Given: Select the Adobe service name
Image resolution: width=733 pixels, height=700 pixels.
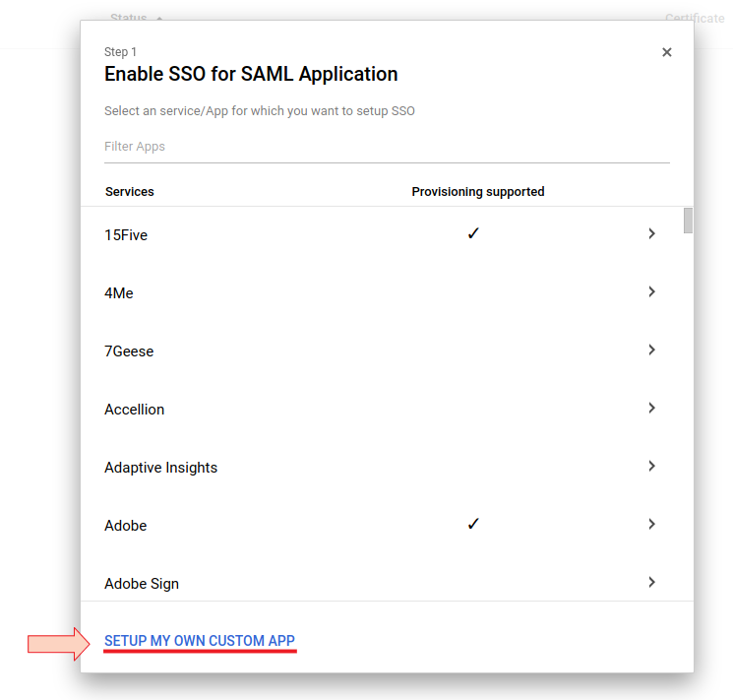Looking at the screenshot, I should [x=125, y=526].
